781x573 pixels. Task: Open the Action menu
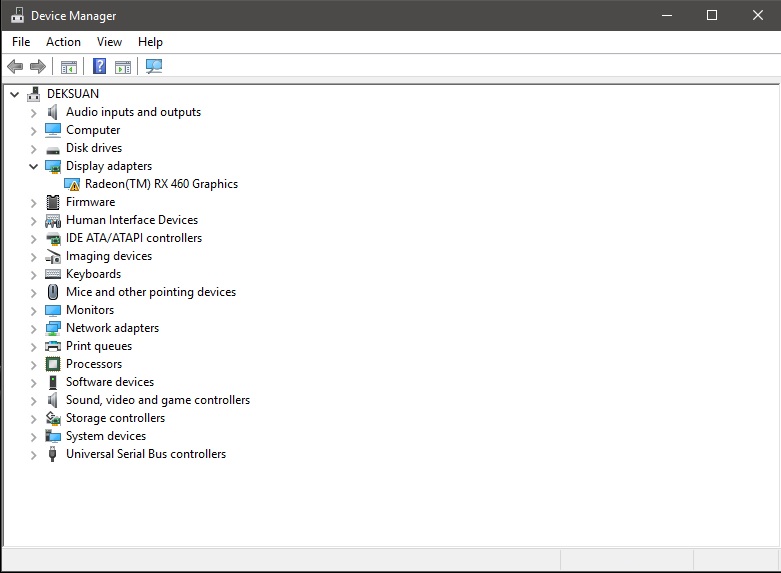pyautogui.click(x=63, y=42)
